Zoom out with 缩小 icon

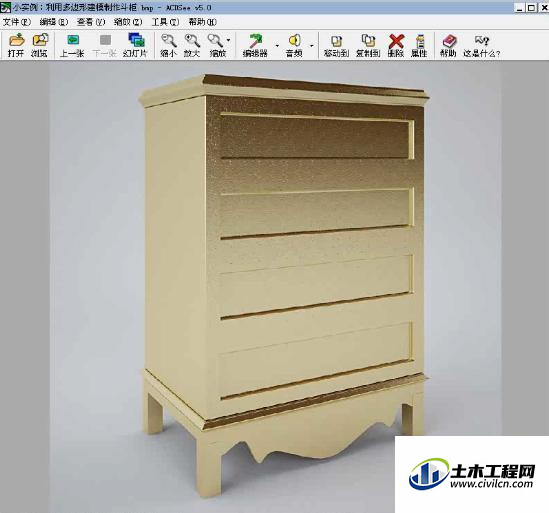coord(168,45)
